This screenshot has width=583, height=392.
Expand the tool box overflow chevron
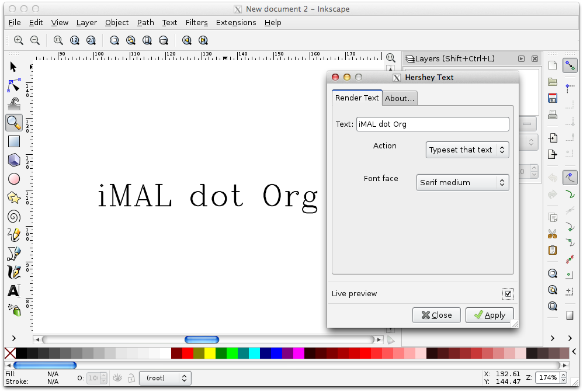(x=14, y=338)
